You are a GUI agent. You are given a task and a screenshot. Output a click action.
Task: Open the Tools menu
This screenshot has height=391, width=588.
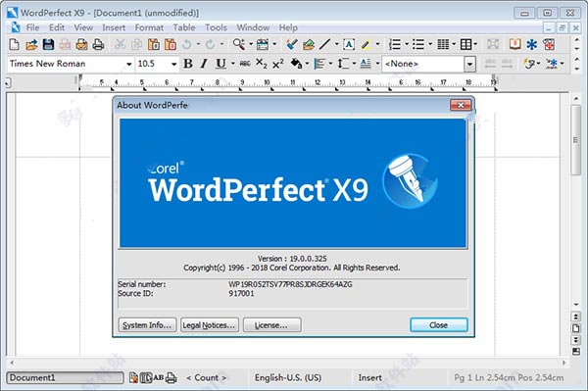pyautogui.click(x=216, y=27)
